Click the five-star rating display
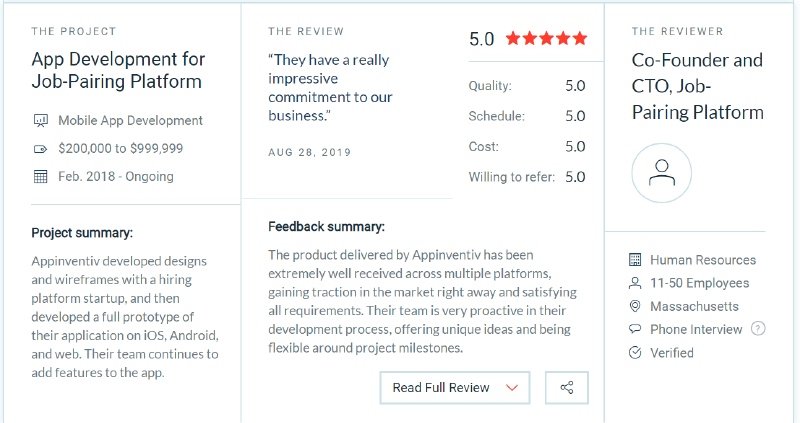Image resolution: width=800 pixels, height=423 pixels. click(x=546, y=38)
